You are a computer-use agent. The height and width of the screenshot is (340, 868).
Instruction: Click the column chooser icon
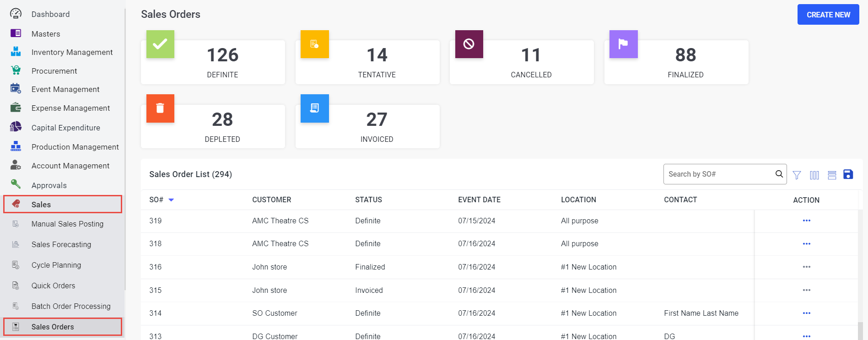[x=814, y=175]
